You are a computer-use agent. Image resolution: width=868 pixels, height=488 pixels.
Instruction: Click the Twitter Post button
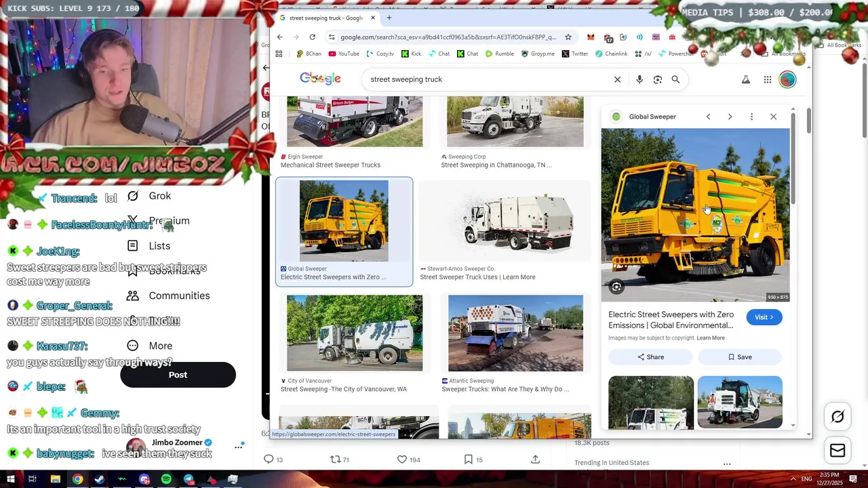pos(178,375)
